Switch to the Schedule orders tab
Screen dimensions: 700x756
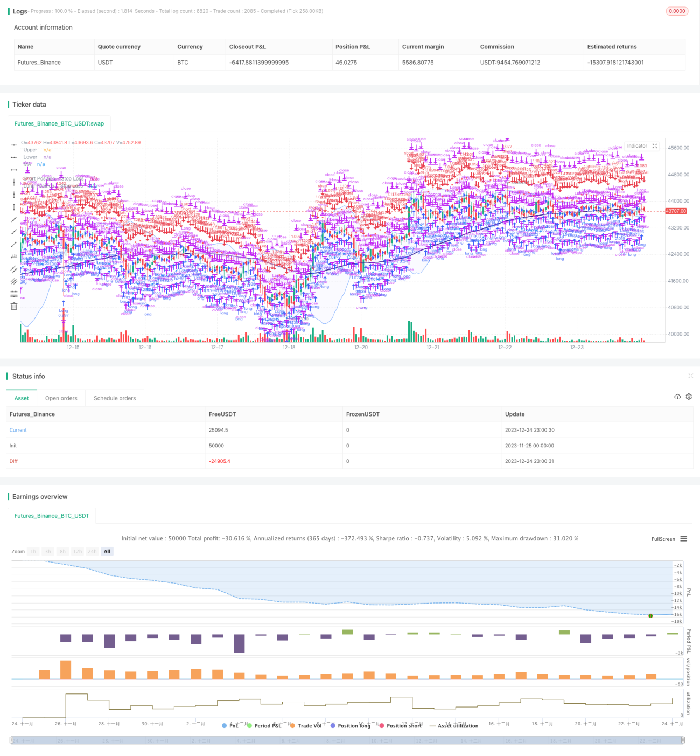click(115, 398)
